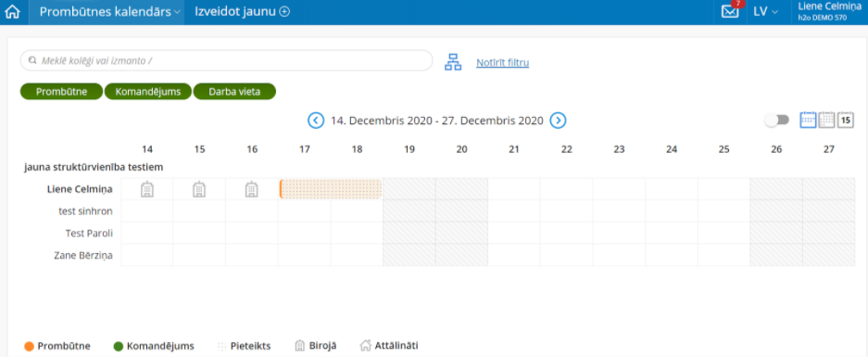The height and width of the screenshot is (357, 868).
Task: Click the Attālināti legend home icon
Action: tap(365, 345)
